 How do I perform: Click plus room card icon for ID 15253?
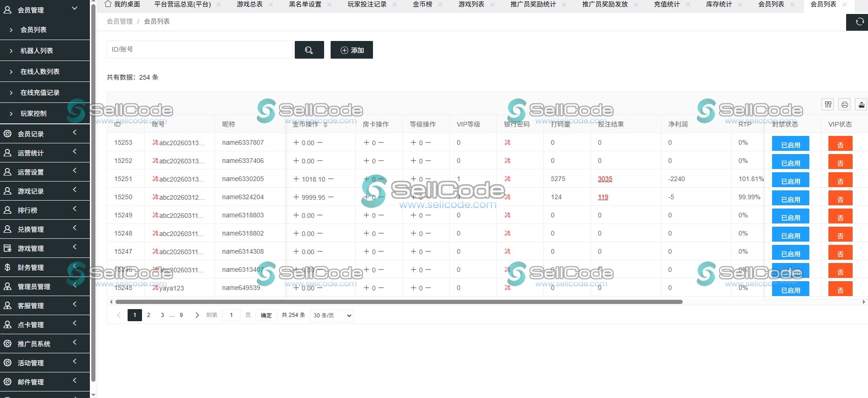click(x=366, y=142)
